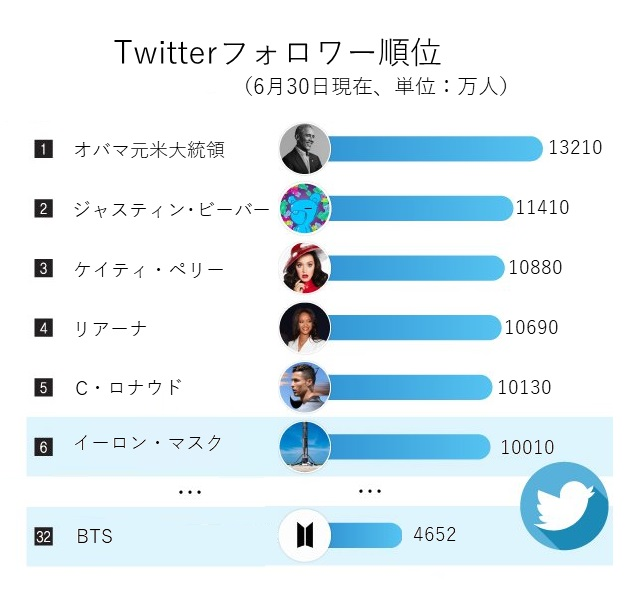Click the rank 6 number badge
This screenshot has height=600, width=642.
point(43,447)
